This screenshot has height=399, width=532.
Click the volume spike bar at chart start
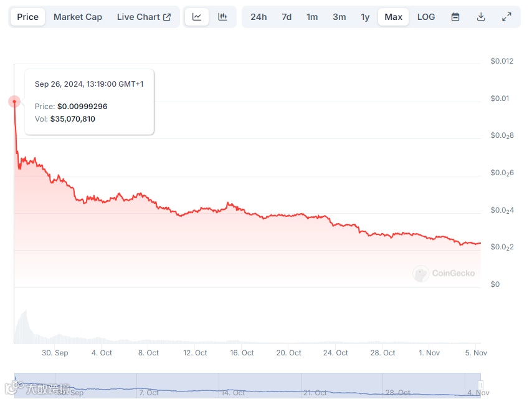pyautogui.click(x=24, y=327)
